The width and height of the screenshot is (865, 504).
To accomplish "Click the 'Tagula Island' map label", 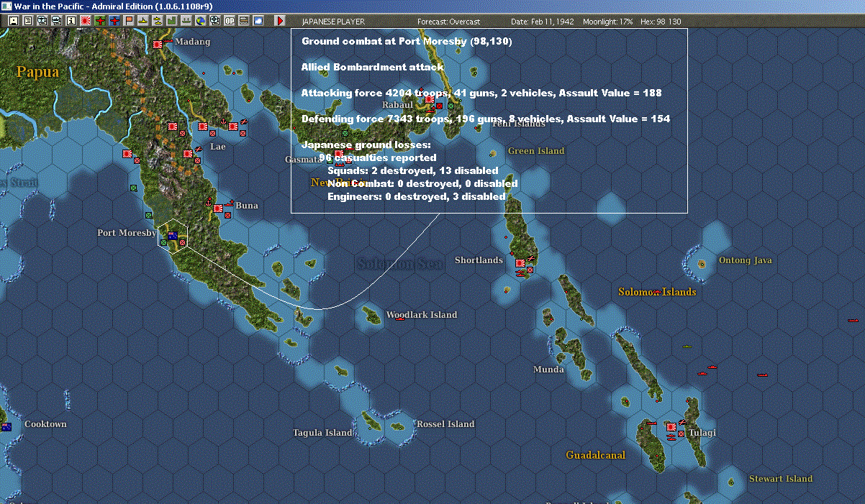I will (x=322, y=433).
